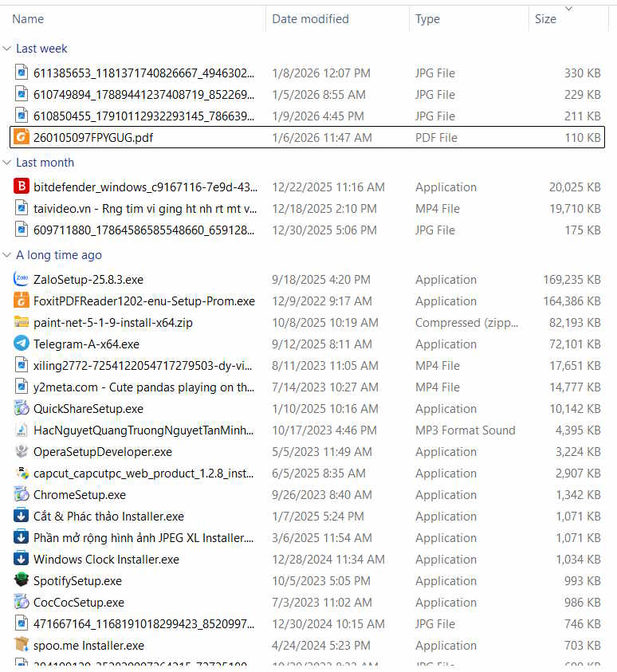The image size is (617, 672).
Task: Click the icon of JPG file 610749894
Action: [x=22, y=94]
